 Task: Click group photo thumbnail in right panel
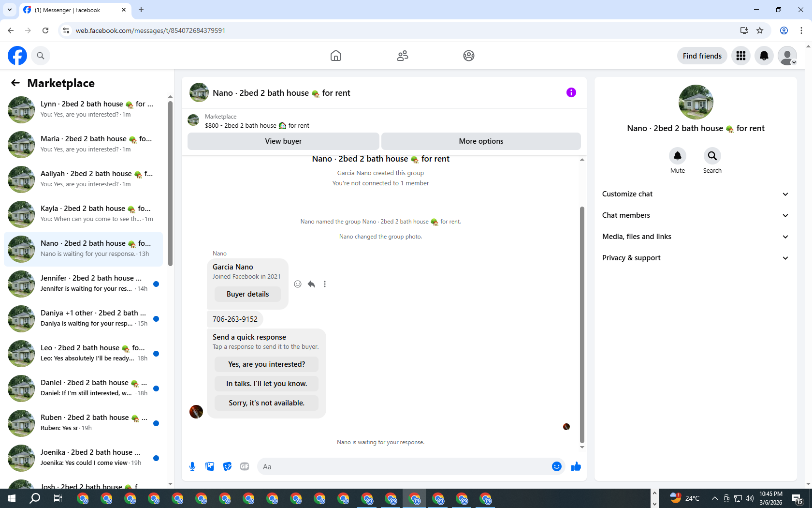click(696, 102)
